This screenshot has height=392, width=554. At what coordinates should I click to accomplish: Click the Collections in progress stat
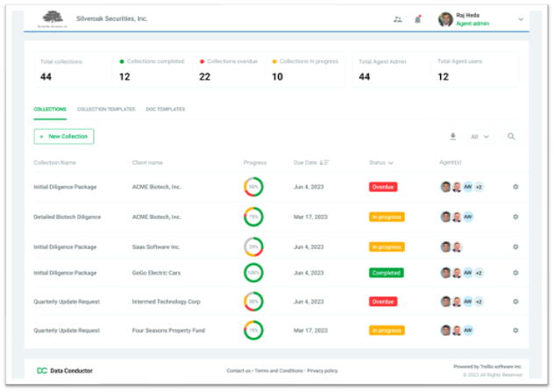coord(305,70)
